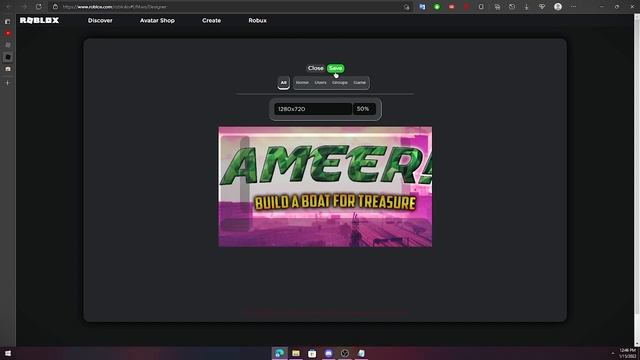Click the browser forward arrow
Screen dimensions: 640x360
(24, 7)
